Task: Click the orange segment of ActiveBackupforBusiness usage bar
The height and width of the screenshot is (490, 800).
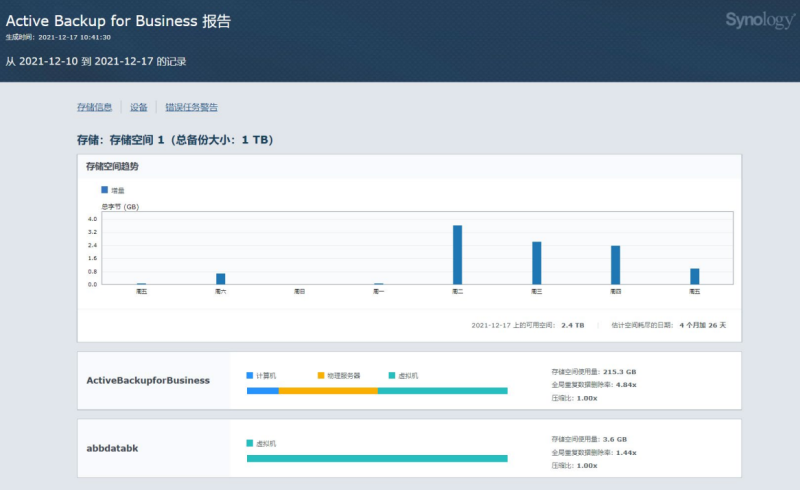Action: [x=329, y=390]
